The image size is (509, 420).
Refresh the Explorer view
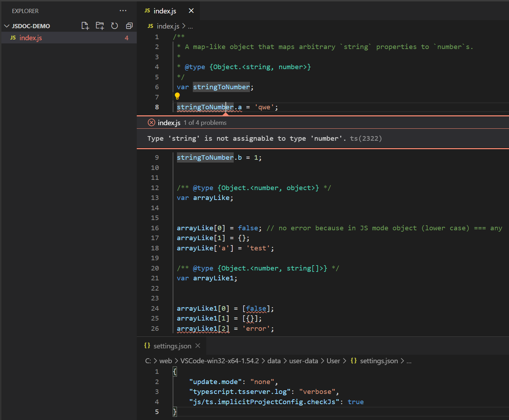[114, 25]
